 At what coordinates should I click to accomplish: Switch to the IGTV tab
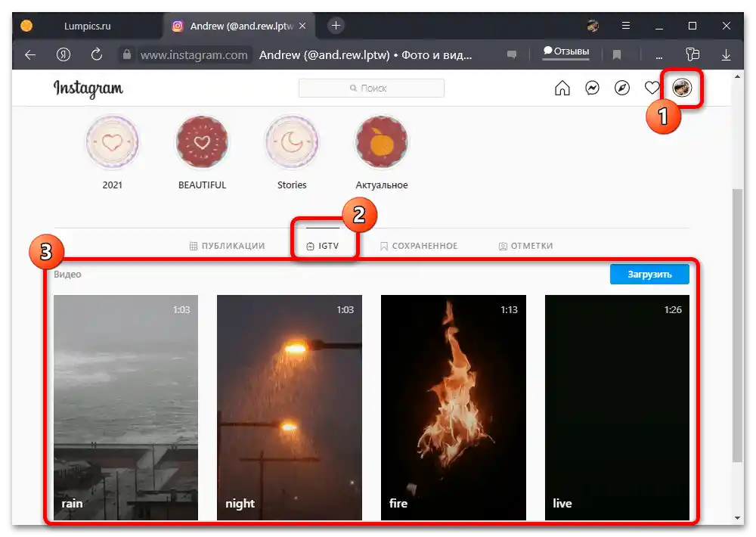click(323, 246)
